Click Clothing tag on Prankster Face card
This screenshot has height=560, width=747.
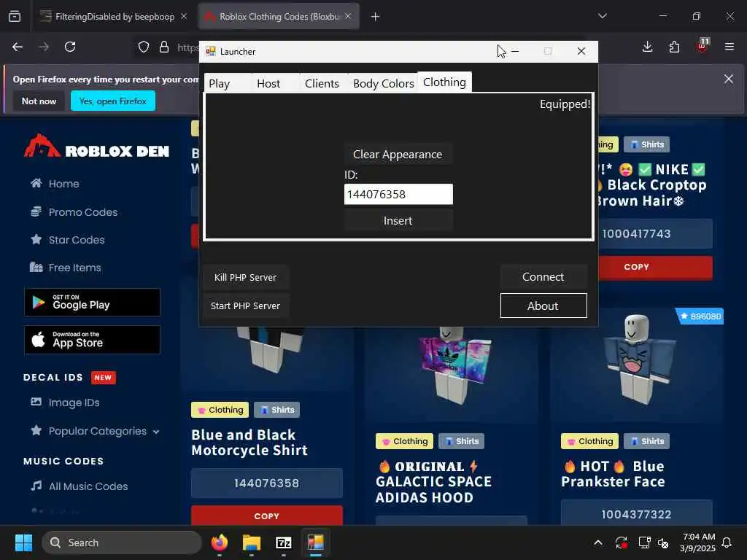point(589,441)
